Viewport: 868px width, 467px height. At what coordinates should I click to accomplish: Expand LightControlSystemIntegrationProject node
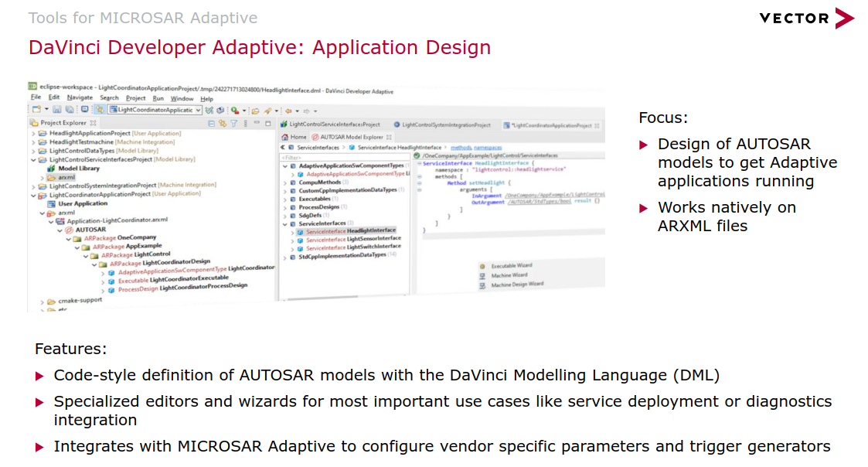[33, 186]
